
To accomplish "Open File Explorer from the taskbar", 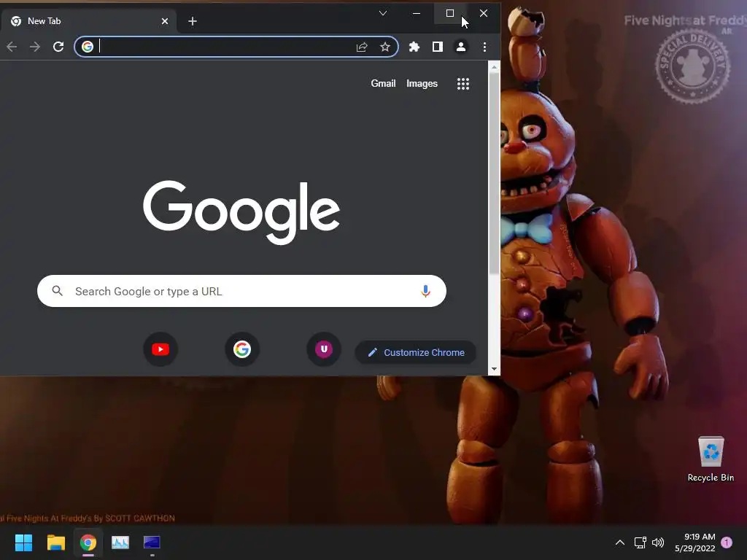I will 55,542.
